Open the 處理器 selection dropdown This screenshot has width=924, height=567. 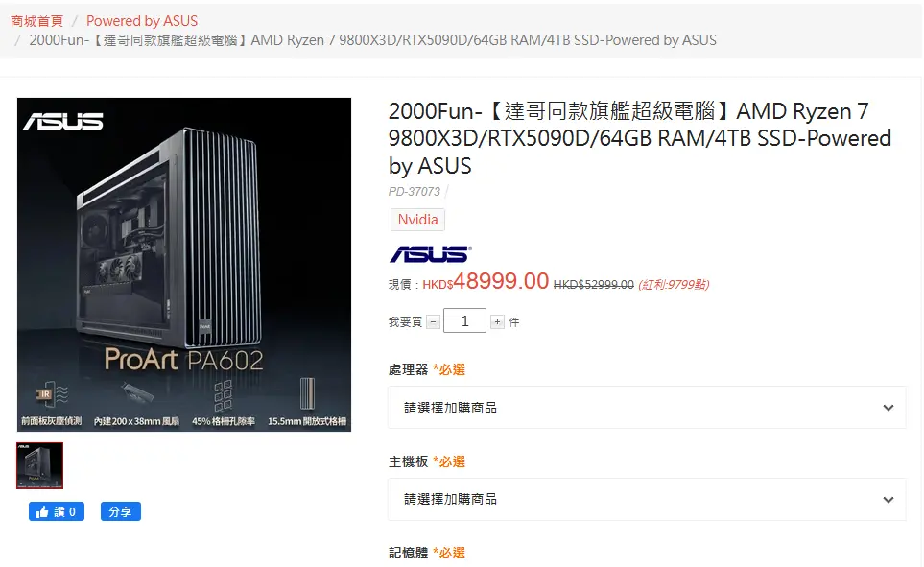647,408
